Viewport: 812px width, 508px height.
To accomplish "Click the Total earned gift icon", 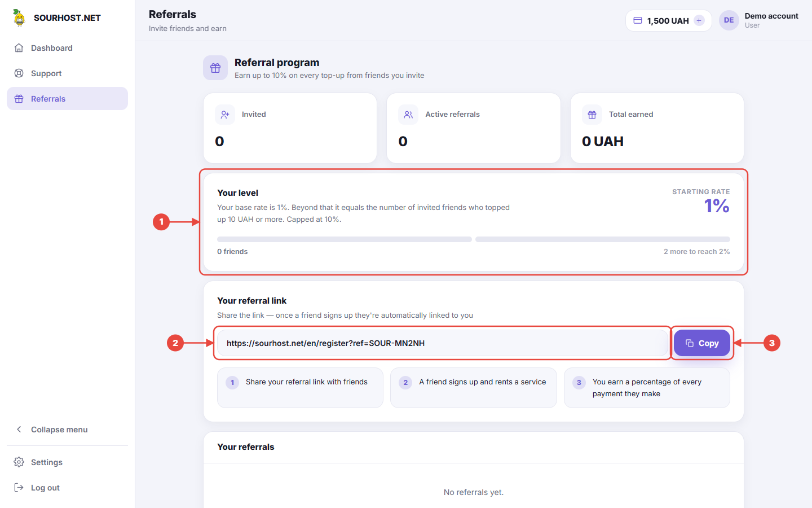I will click(592, 115).
